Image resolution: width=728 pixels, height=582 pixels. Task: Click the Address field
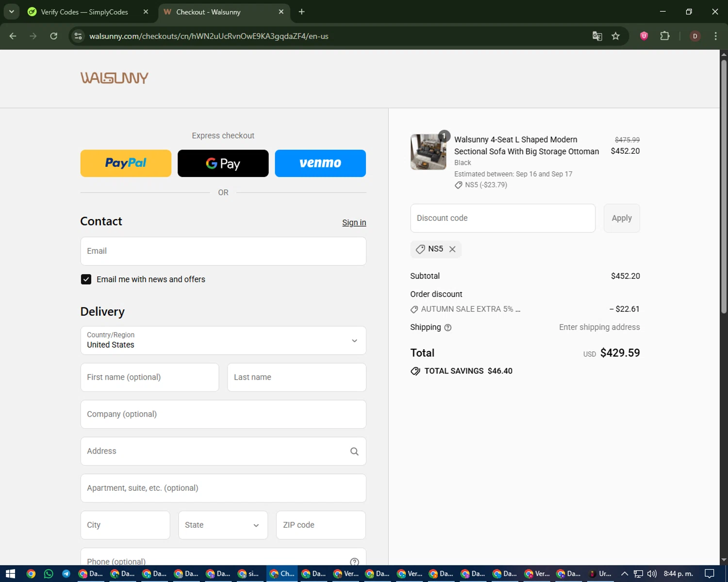click(223, 451)
